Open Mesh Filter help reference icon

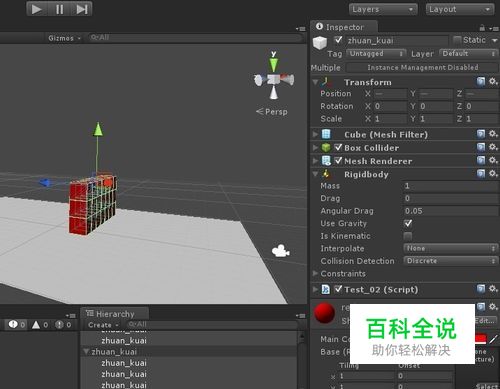click(481, 134)
